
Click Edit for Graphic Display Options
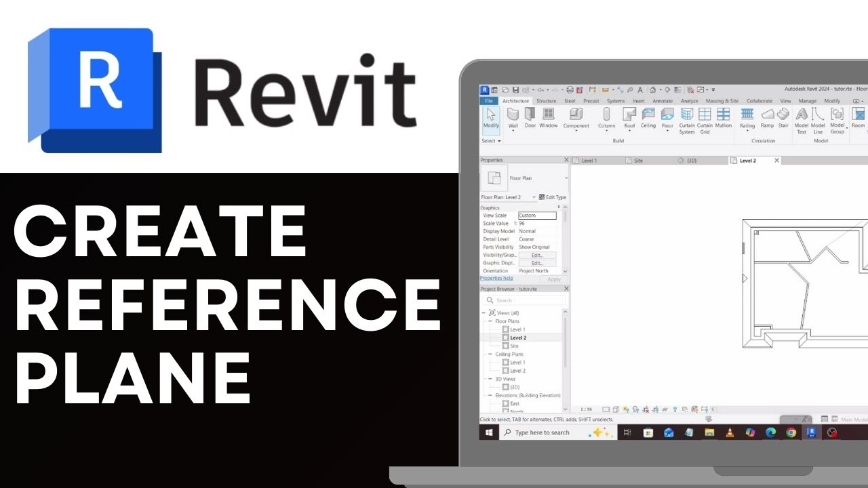tap(537, 263)
